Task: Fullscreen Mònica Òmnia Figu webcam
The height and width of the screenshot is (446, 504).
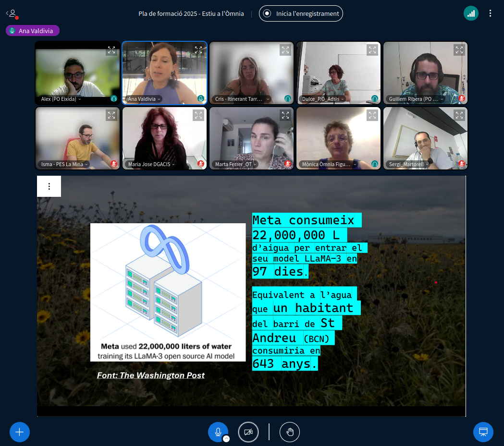Action: coord(372,115)
